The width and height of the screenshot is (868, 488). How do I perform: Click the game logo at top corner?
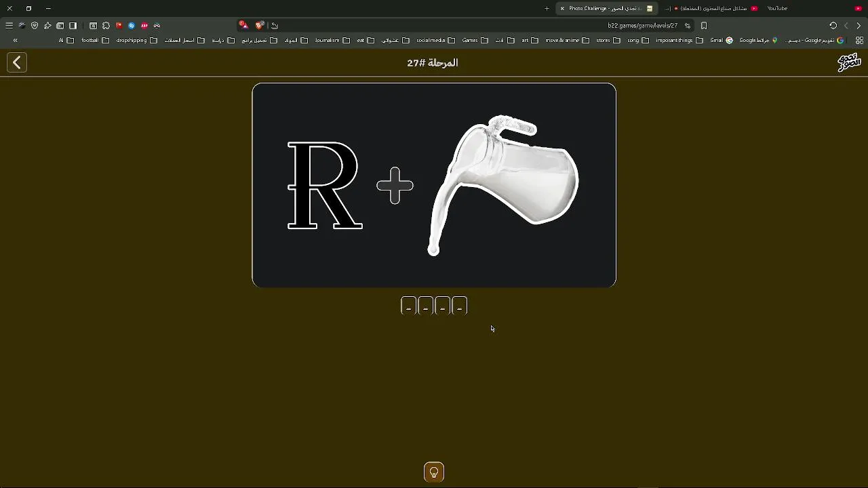click(849, 62)
